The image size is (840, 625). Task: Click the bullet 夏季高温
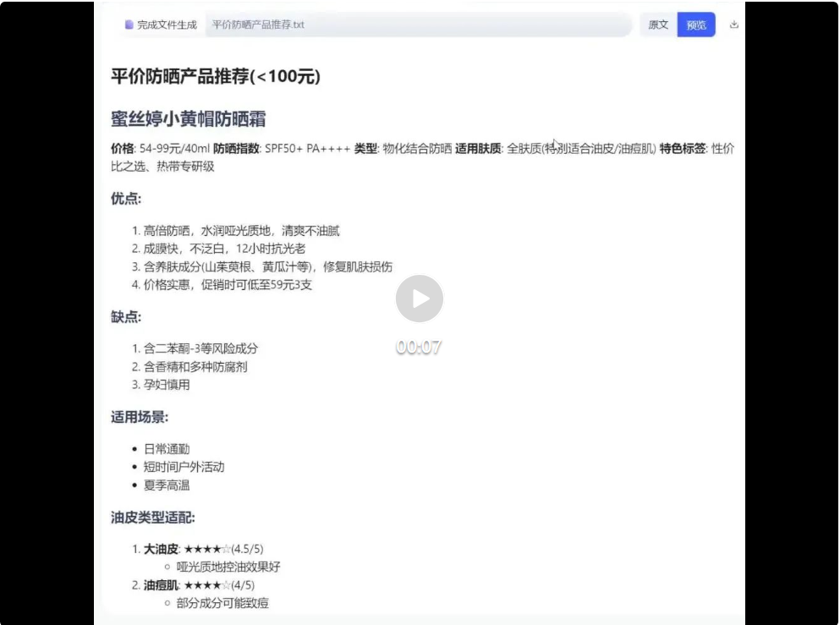(167, 485)
